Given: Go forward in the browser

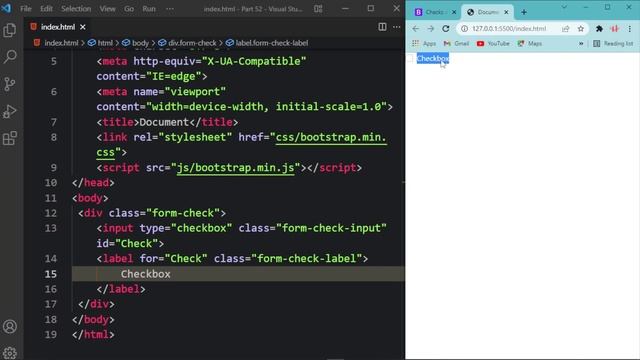Looking at the screenshot, I should pyautogui.click(x=431, y=29).
